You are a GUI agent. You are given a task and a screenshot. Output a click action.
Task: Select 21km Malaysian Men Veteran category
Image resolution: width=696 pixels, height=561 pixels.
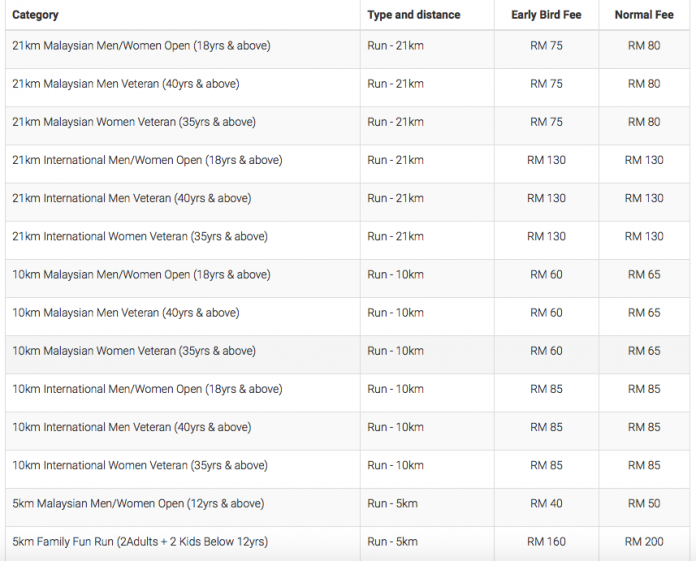point(126,84)
